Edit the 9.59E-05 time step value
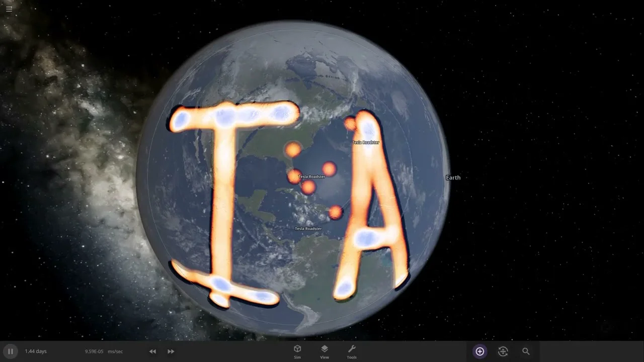The width and height of the screenshot is (644, 362). (94, 351)
